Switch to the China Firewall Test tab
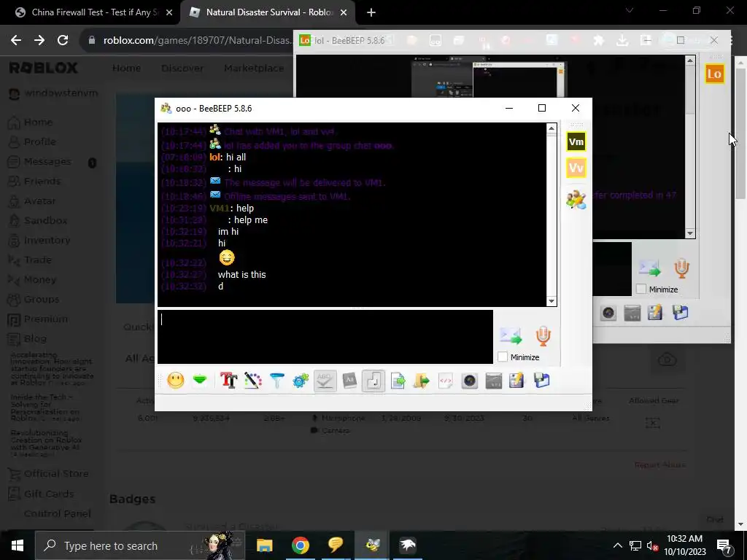 [93, 12]
